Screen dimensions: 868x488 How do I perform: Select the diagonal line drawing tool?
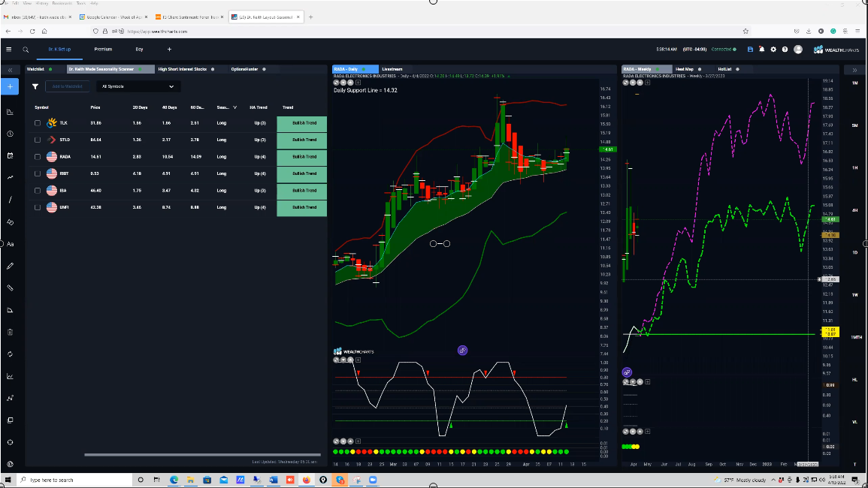pyautogui.click(x=10, y=200)
